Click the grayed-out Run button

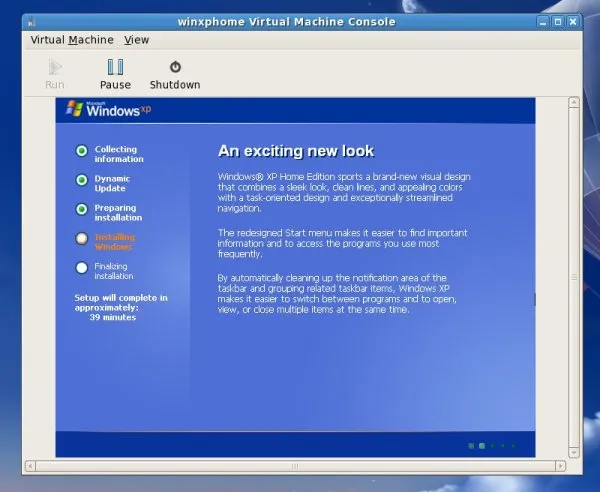tap(55, 74)
